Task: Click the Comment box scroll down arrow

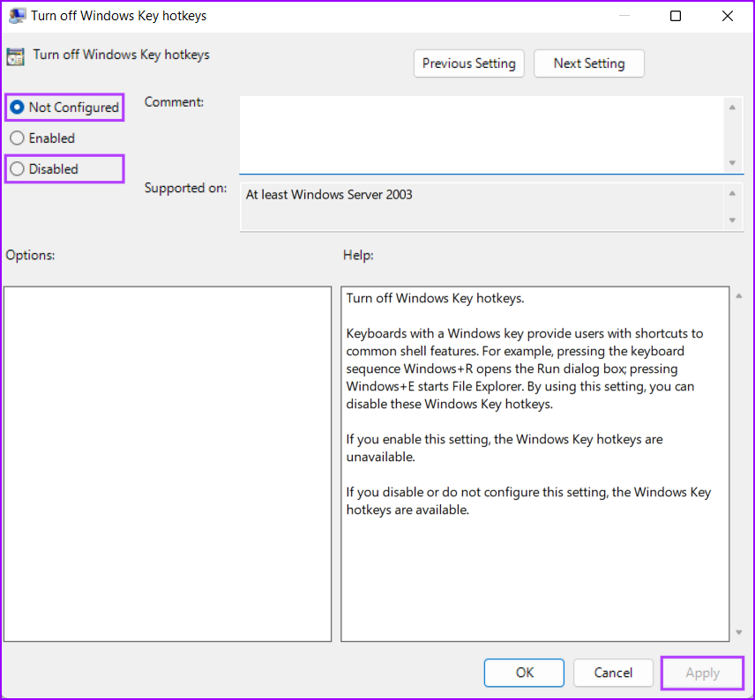Action: click(x=732, y=163)
